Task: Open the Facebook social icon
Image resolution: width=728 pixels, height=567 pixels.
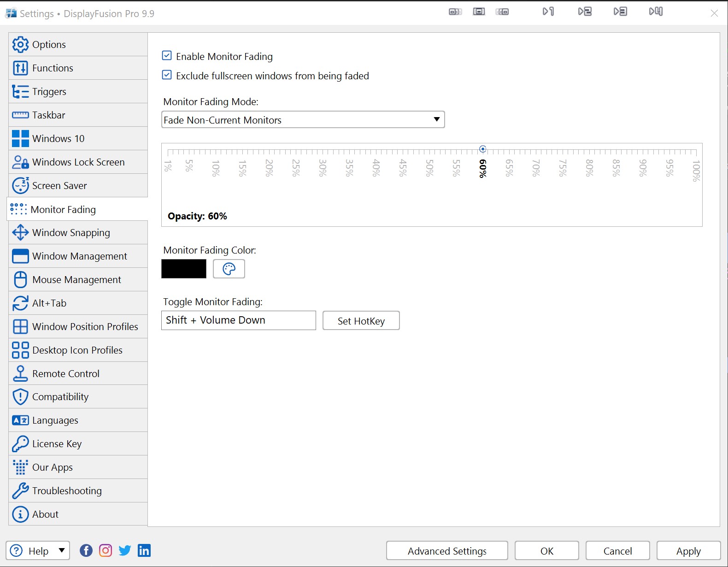Action: (86, 550)
